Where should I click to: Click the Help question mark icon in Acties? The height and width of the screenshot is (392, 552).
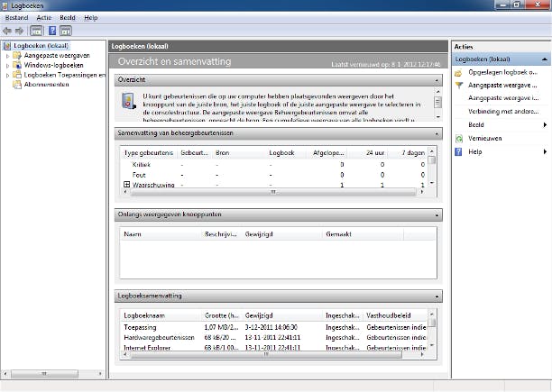pyautogui.click(x=459, y=151)
